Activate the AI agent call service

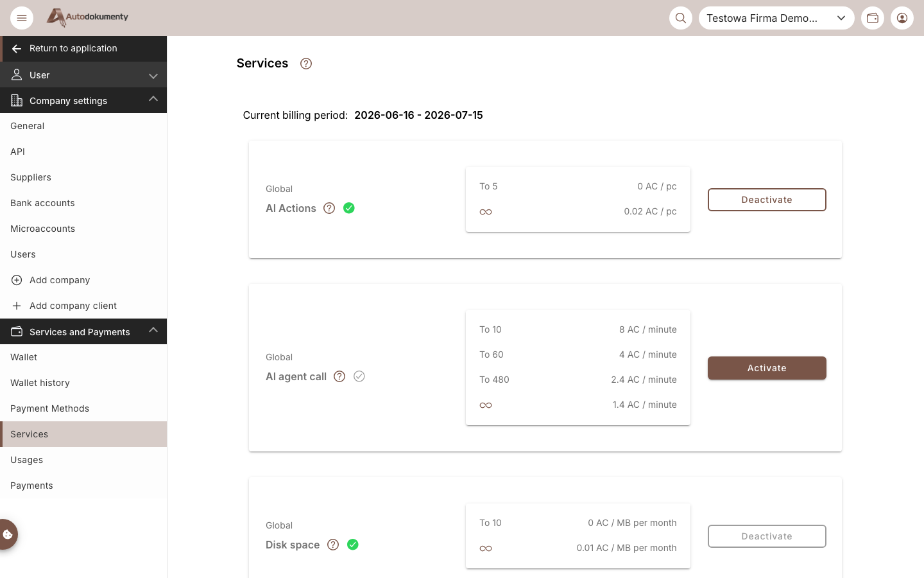click(x=767, y=368)
